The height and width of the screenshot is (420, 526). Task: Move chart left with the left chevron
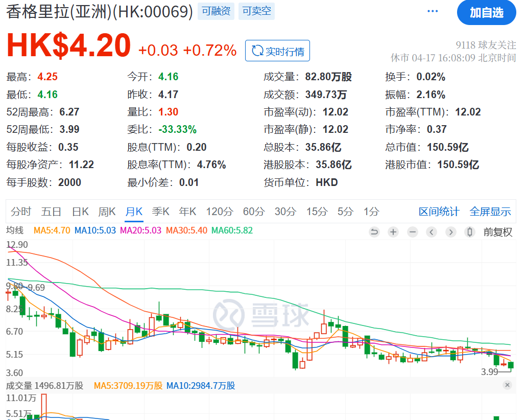click(x=432, y=231)
